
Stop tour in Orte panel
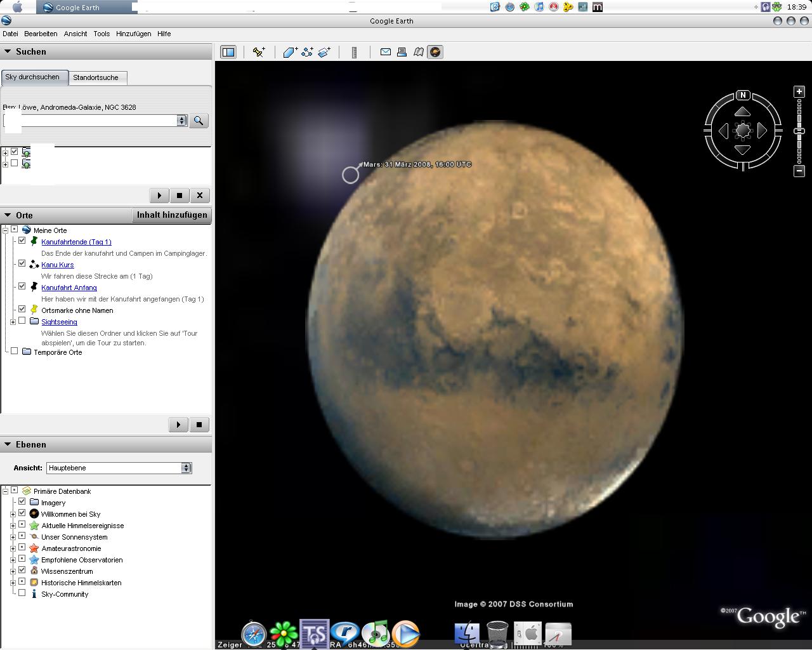tap(199, 425)
